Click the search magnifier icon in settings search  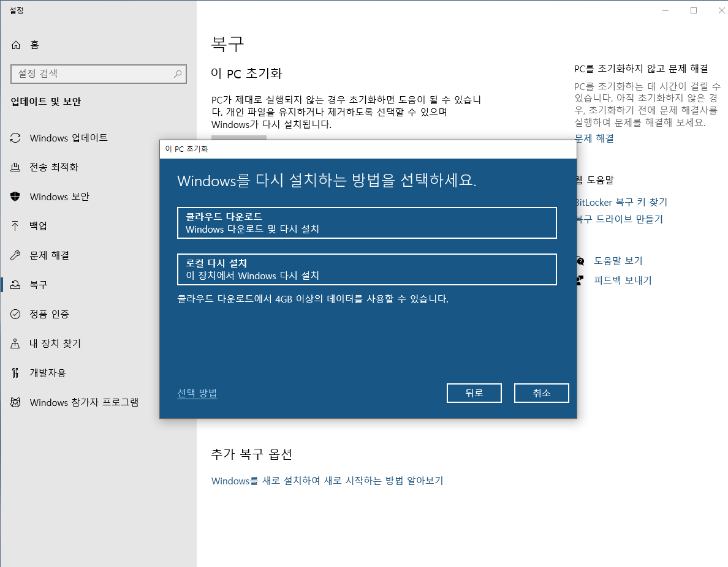tap(177, 73)
